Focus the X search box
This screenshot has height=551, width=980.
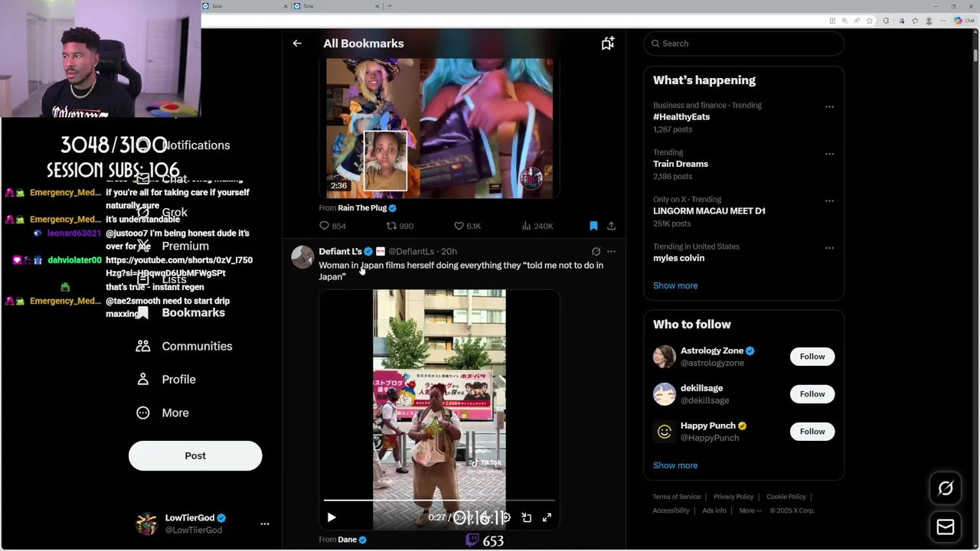point(744,44)
